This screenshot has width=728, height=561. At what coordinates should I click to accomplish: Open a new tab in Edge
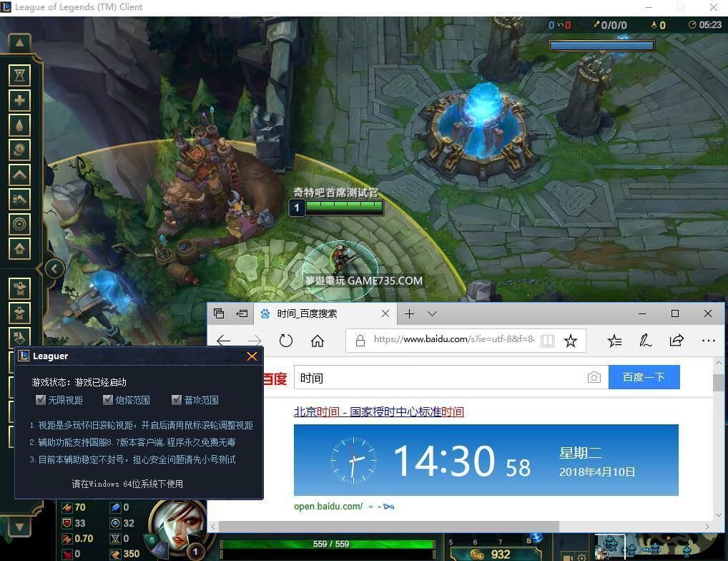409,313
